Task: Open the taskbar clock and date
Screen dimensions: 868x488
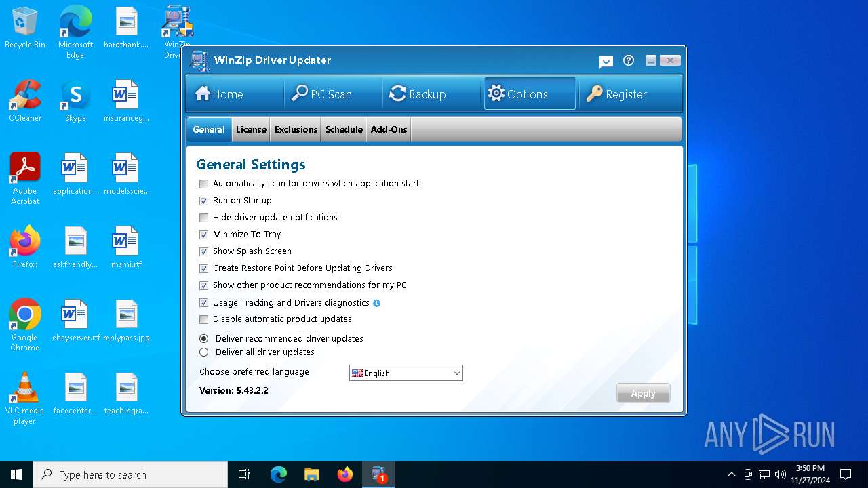Action: click(x=810, y=474)
